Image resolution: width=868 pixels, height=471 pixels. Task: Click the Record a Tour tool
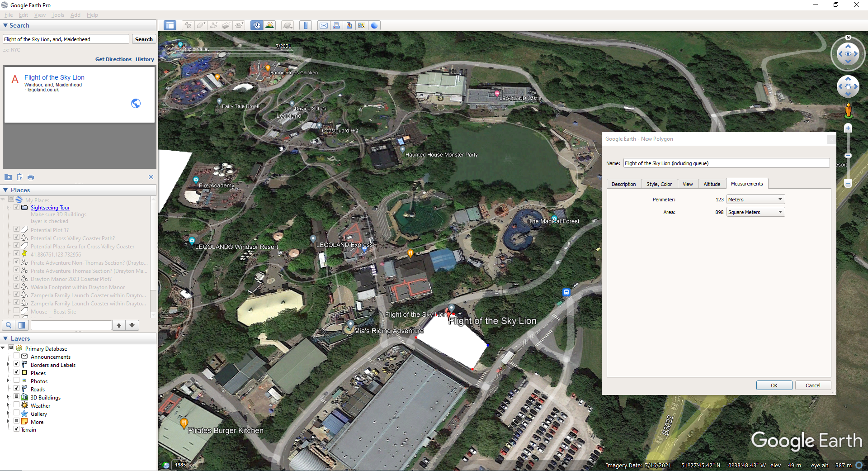[239, 25]
